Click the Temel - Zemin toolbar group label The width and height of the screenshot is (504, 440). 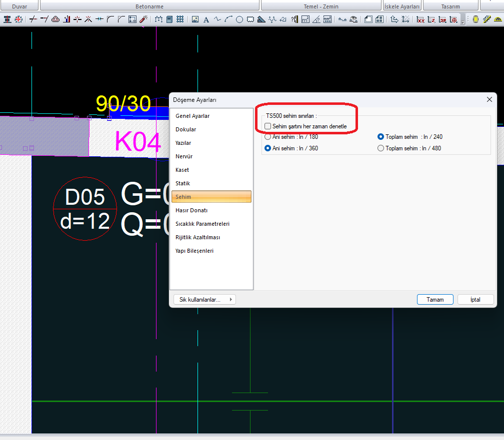click(x=321, y=6)
